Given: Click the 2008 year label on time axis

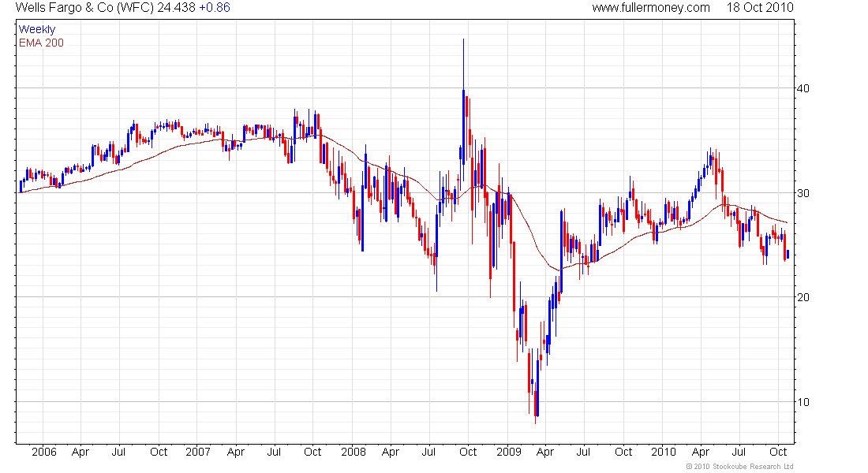Looking at the screenshot, I should tap(354, 452).
